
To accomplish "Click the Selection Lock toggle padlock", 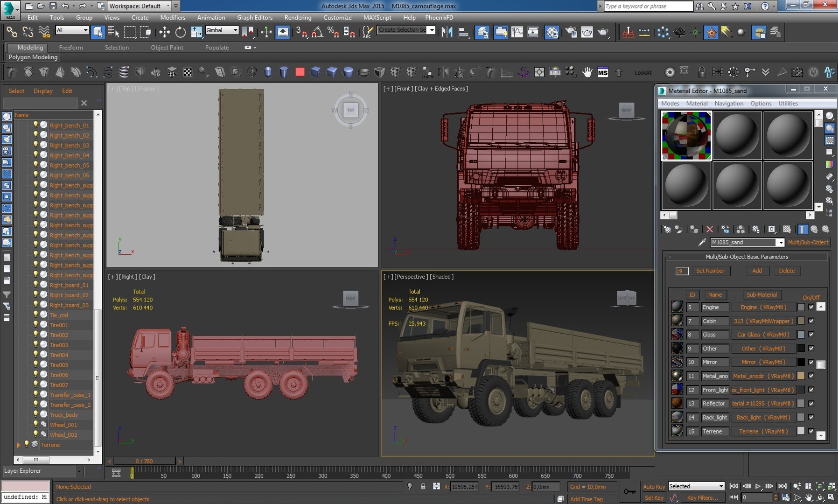I will [423, 486].
